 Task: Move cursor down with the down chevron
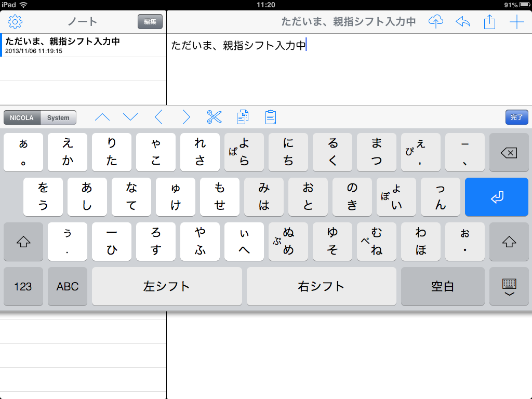(x=130, y=117)
